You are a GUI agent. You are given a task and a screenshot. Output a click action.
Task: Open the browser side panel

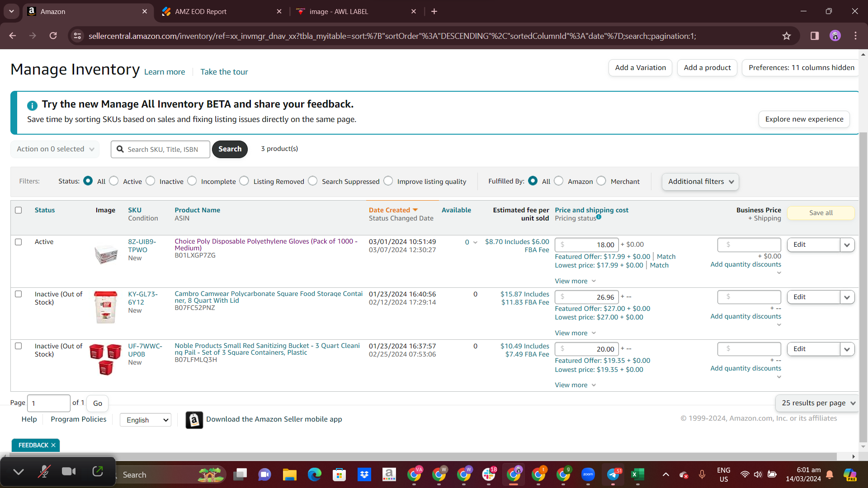[x=815, y=36]
